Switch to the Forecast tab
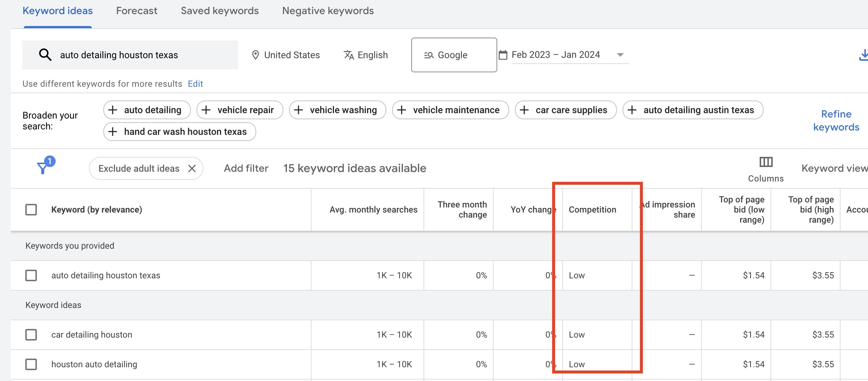 [137, 11]
